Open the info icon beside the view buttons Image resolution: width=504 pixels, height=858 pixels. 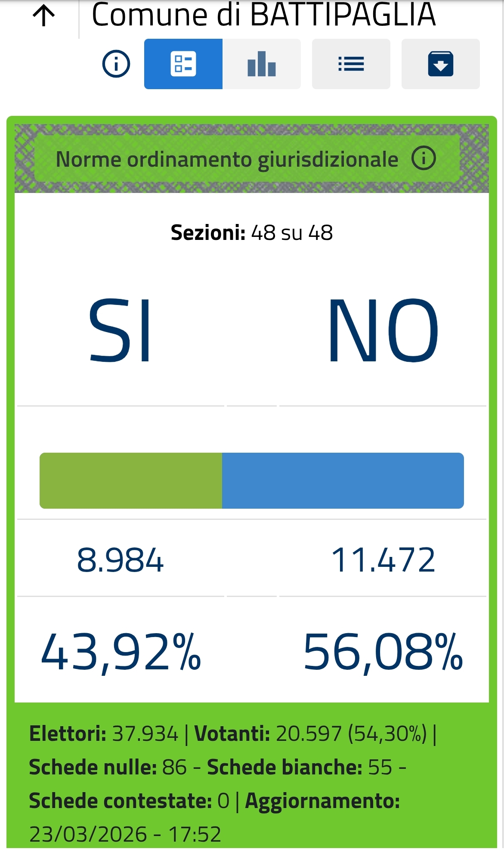[116, 64]
